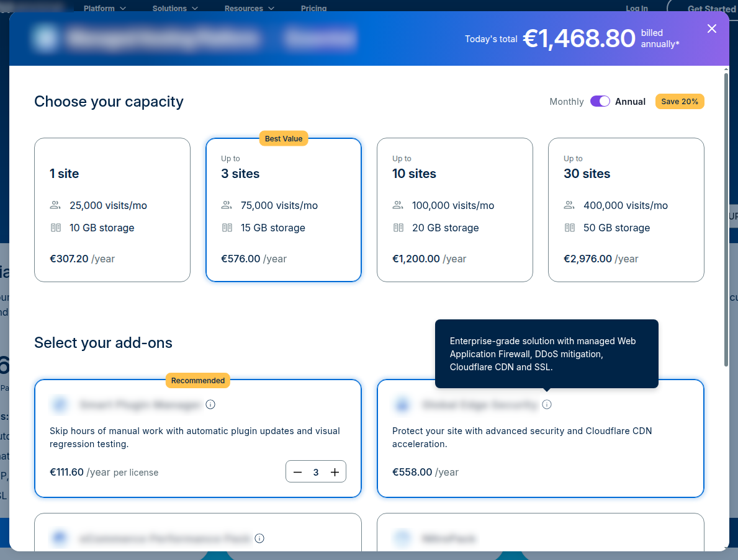Click the storage icon beside 20 GB storage

(x=398, y=228)
